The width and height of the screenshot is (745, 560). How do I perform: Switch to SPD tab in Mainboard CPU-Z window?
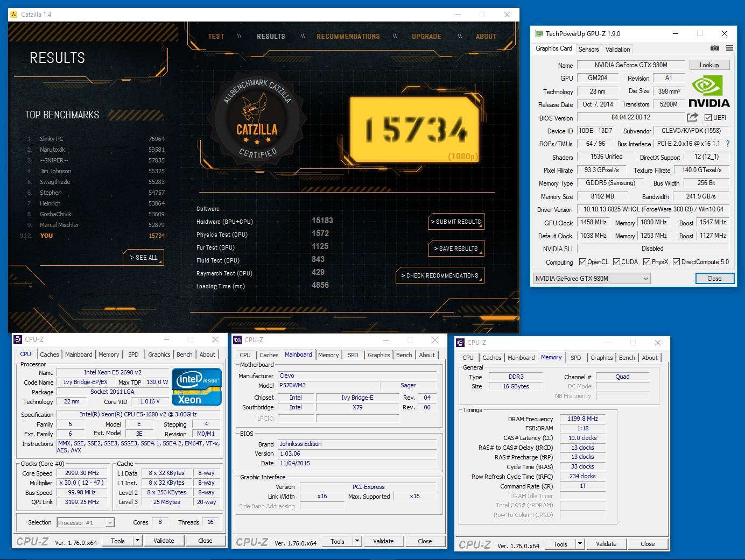click(353, 355)
